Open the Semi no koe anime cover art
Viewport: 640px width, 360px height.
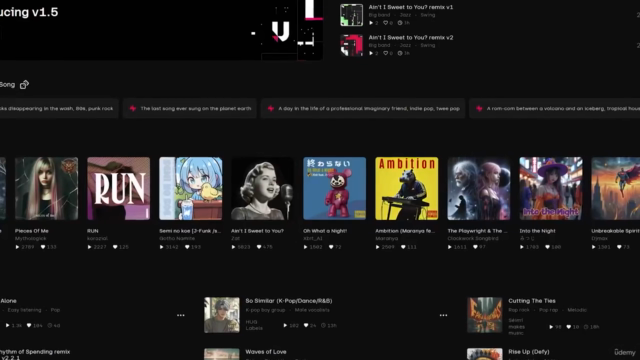coord(191,189)
